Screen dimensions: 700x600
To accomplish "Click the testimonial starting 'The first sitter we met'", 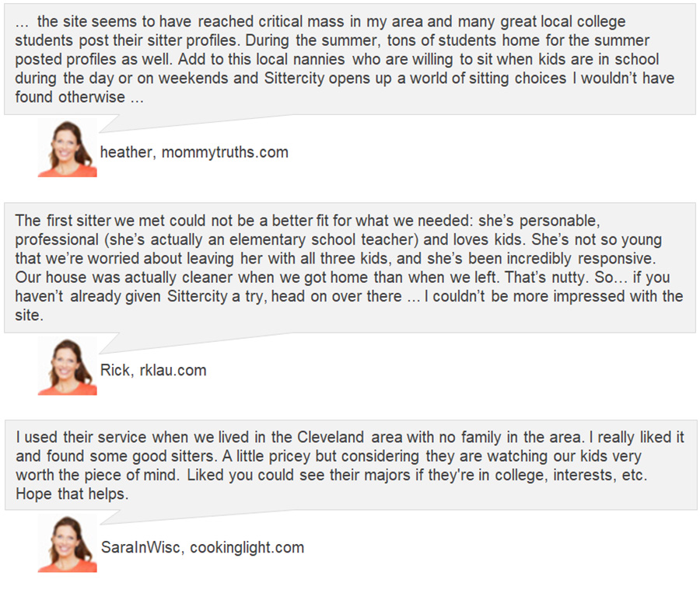I will [x=349, y=267].
